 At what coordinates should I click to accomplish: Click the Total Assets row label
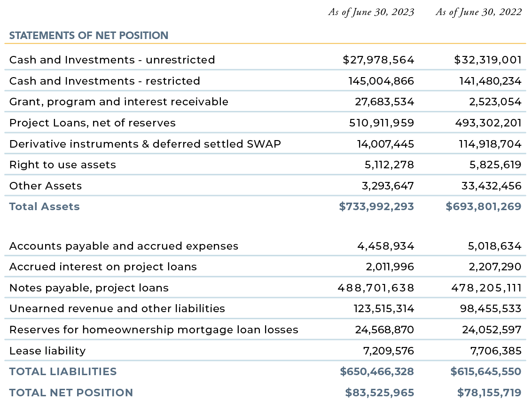pos(45,206)
